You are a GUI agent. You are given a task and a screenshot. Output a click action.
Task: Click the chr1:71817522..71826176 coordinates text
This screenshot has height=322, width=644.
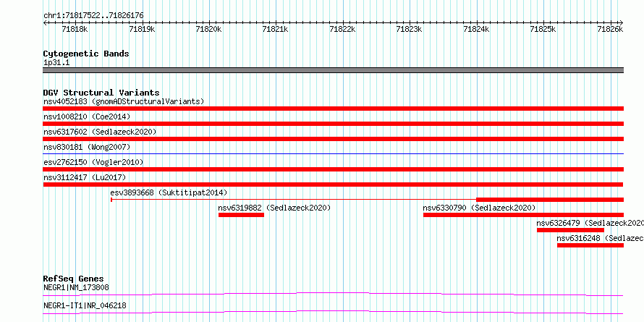click(93, 16)
